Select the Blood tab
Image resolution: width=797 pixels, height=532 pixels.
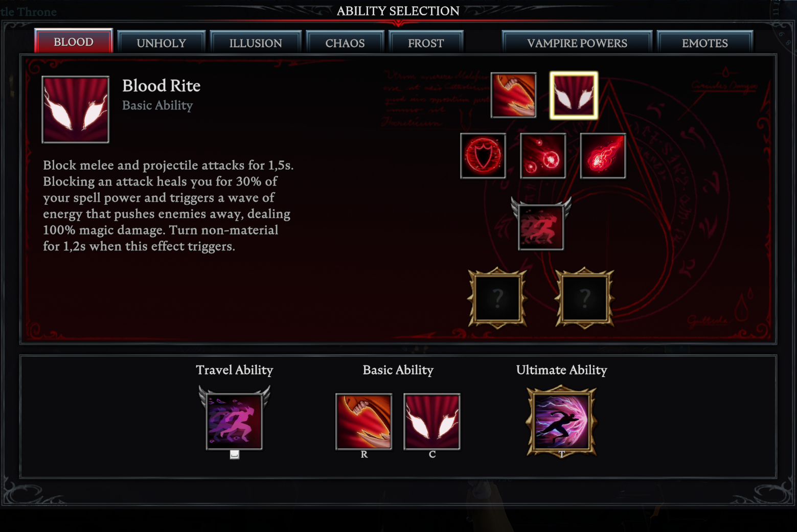coord(74,41)
